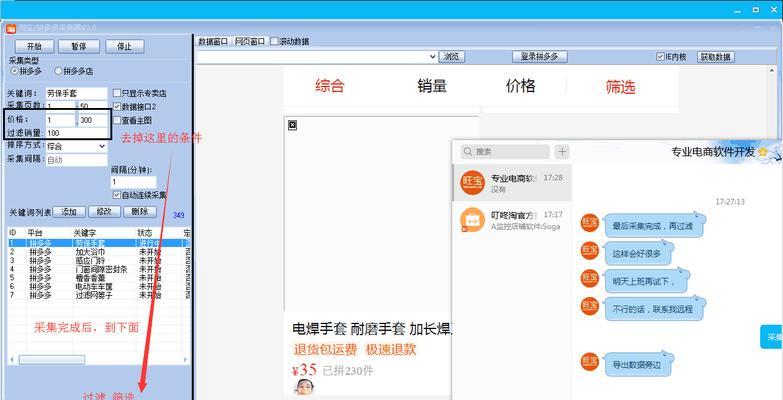This screenshot has height=400, width=783.
Task: Select keyword row 门窗间隙密封条
Action: (99, 269)
